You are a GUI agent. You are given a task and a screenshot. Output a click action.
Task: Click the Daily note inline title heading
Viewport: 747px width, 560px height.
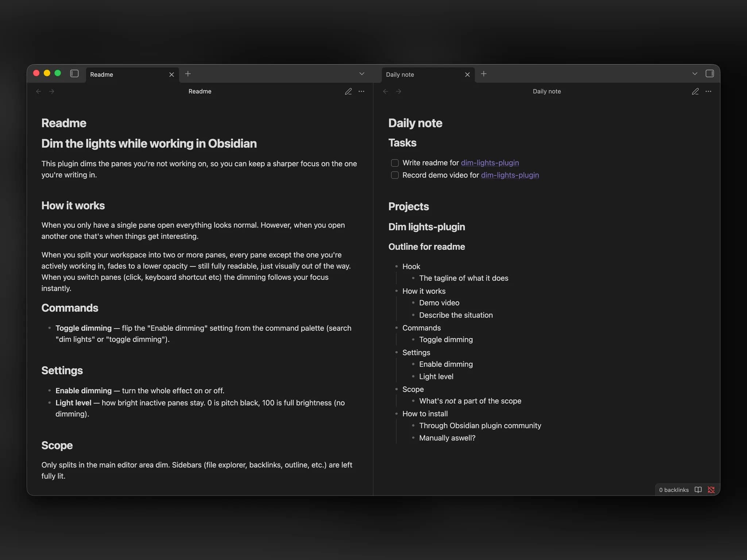[415, 123]
